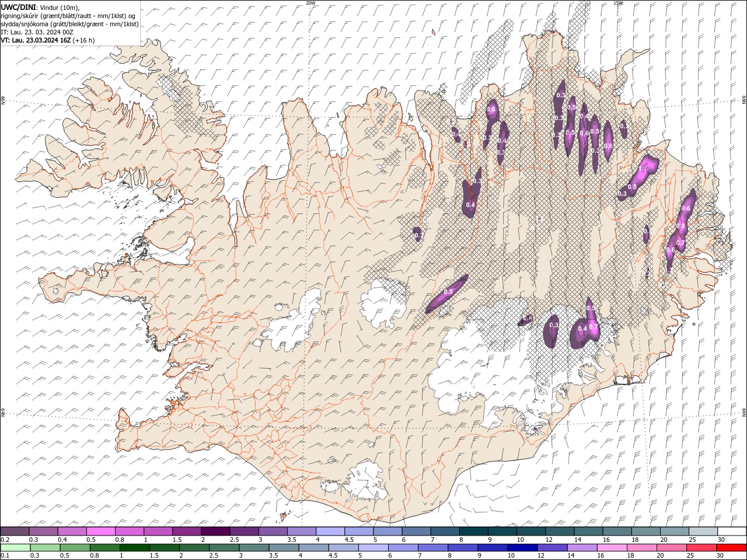Pick bottom legend swatch between 2.5 and 3

tap(224, 548)
